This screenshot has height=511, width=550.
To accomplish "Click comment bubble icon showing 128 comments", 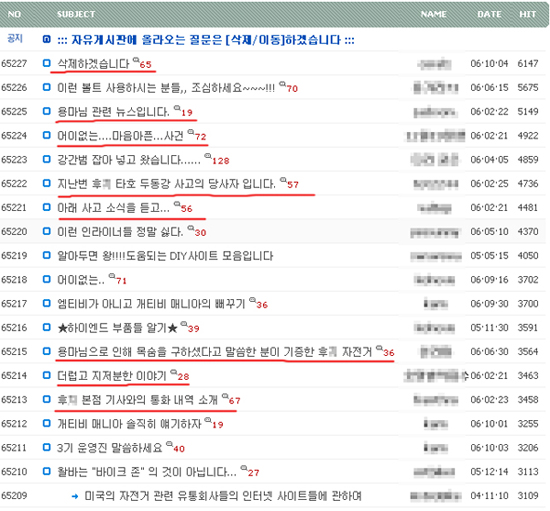I will (x=208, y=155).
